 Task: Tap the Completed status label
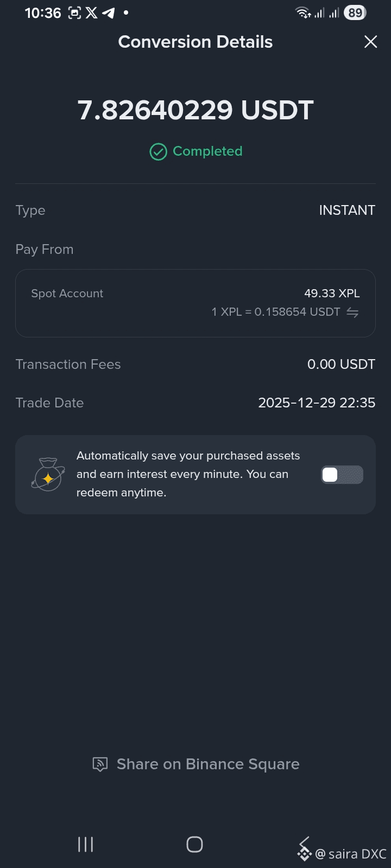(207, 151)
